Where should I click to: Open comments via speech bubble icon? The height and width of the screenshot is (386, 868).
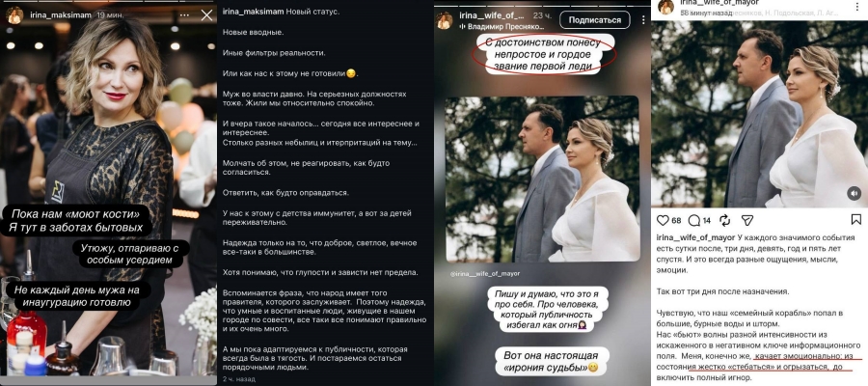pyautogui.click(x=694, y=220)
